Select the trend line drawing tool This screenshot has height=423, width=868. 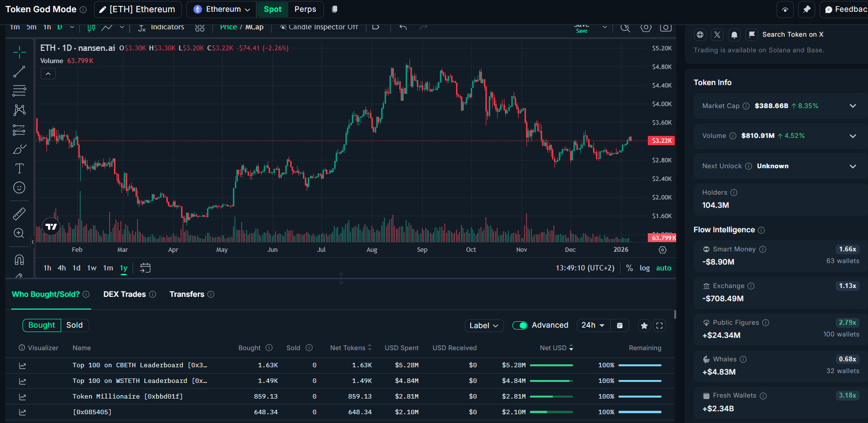(x=19, y=72)
